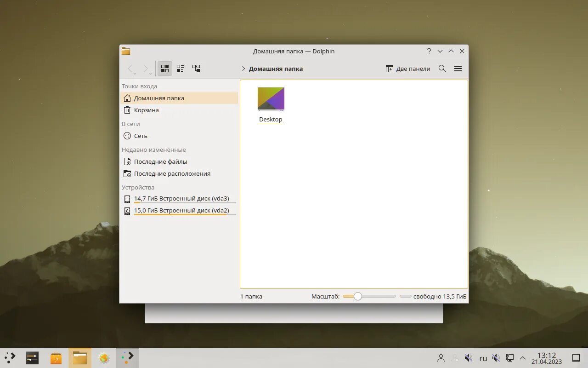Open the clock showing 13:12

(547, 358)
